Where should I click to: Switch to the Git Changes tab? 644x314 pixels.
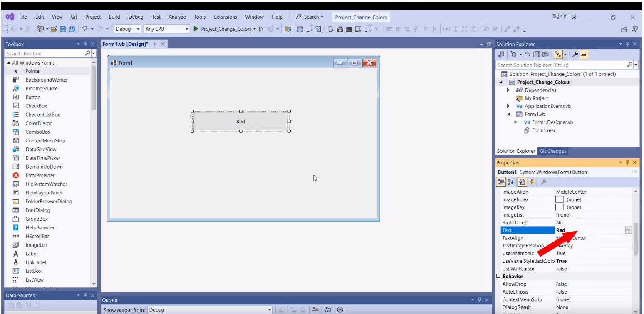(552, 151)
